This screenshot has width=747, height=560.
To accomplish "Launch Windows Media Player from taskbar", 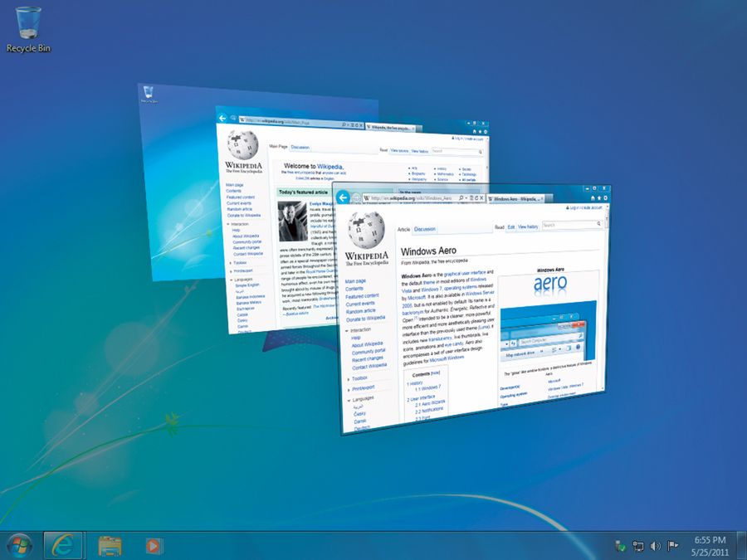I will click(x=154, y=545).
